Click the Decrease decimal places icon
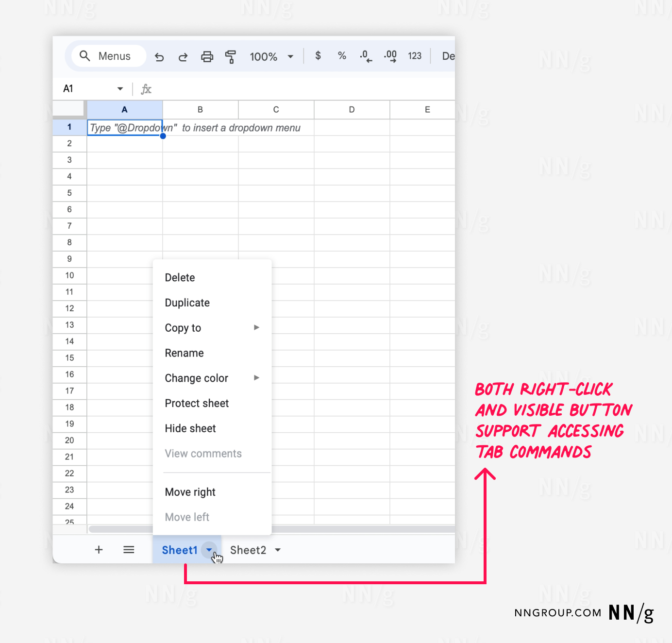 point(366,56)
